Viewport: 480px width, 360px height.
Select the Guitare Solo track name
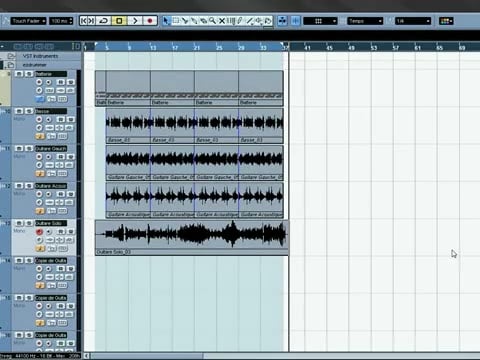point(51,223)
